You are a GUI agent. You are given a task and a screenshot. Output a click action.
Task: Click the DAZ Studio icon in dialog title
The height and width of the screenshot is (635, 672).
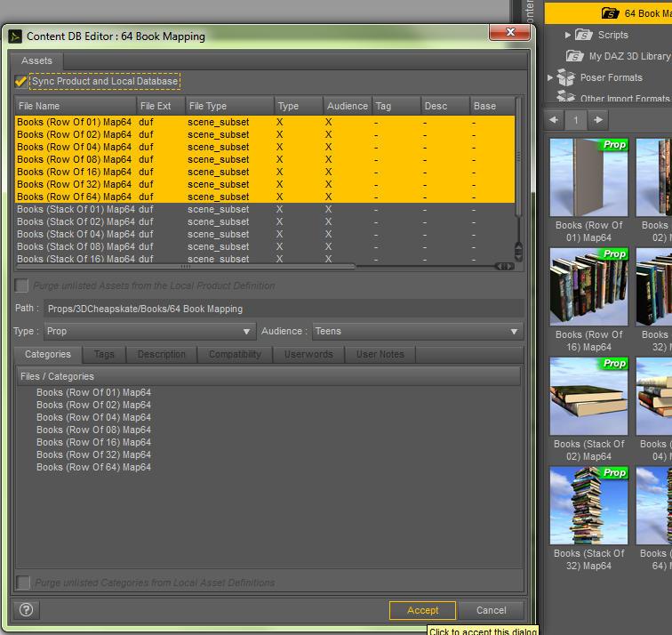(15, 36)
